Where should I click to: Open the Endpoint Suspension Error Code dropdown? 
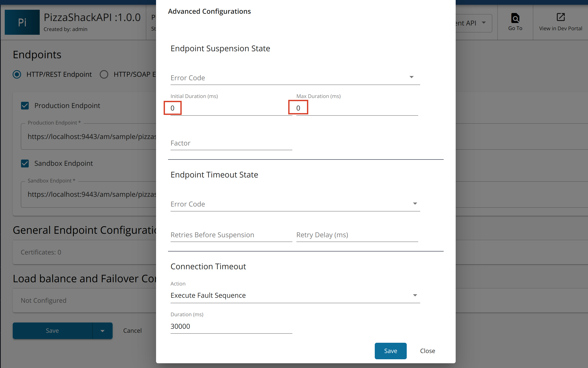click(x=411, y=77)
